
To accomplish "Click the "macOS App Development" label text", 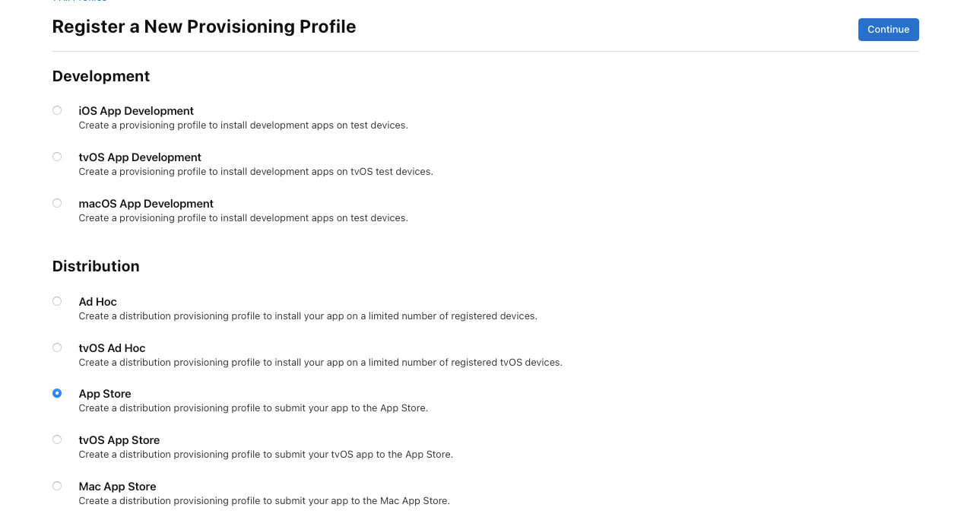I will (146, 204).
